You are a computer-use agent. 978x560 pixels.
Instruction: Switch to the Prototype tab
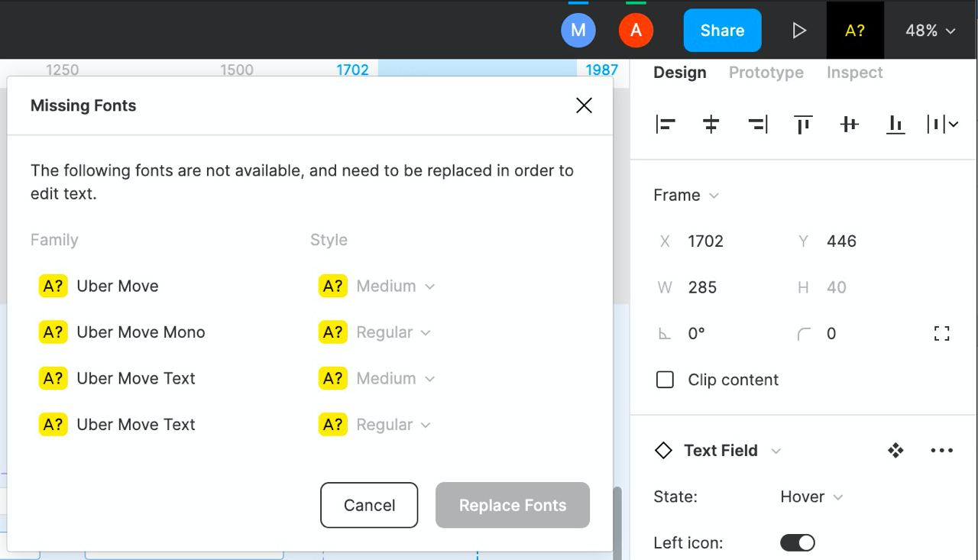point(766,73)
